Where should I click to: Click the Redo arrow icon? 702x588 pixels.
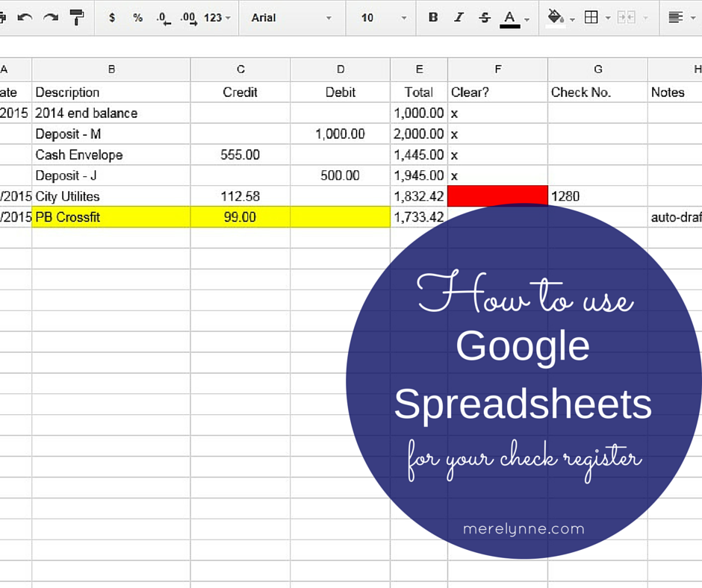[51, 18]
